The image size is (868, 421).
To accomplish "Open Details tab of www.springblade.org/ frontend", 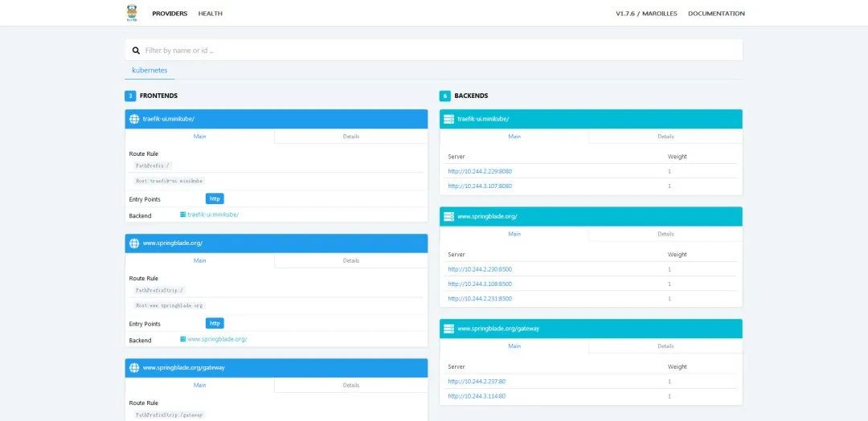I will (x=351, y=260).
